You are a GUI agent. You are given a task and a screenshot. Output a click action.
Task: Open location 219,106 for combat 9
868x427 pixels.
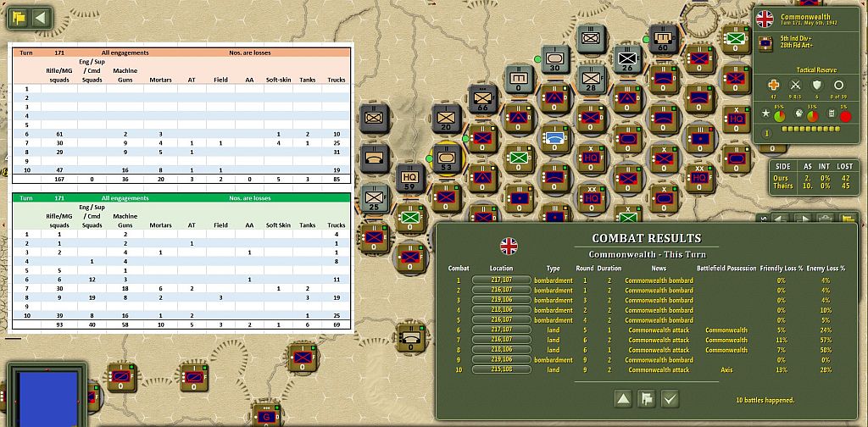click(502, 359)
